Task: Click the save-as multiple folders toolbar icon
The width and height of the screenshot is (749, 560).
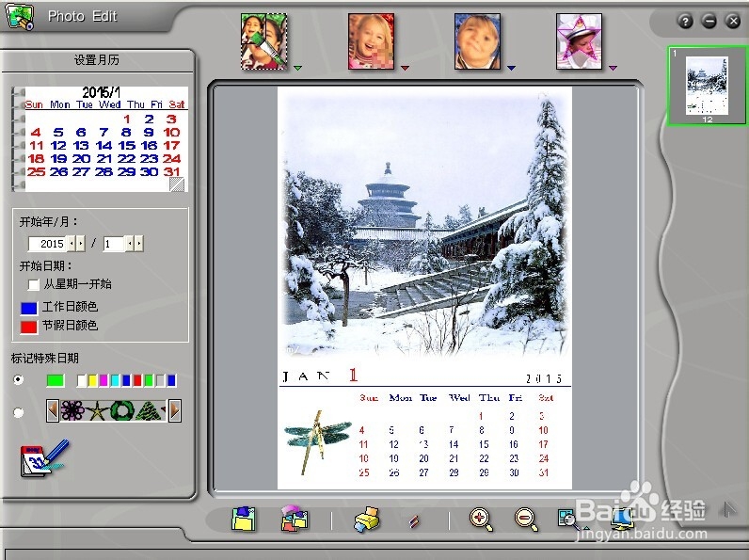Action: pos(295,519)
